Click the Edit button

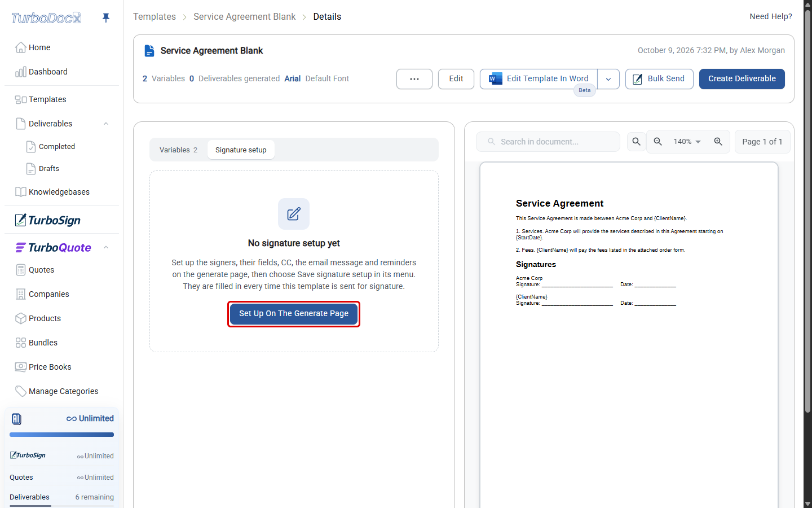pos(456,79)
